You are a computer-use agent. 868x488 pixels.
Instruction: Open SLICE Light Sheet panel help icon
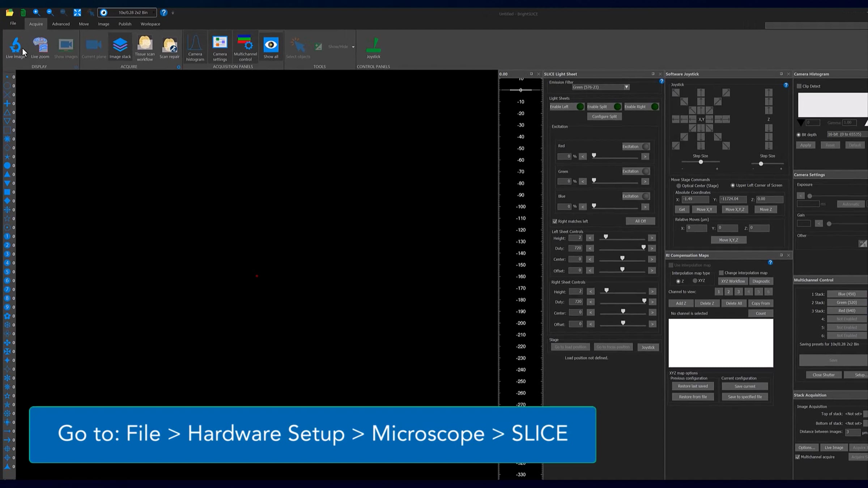661,81
